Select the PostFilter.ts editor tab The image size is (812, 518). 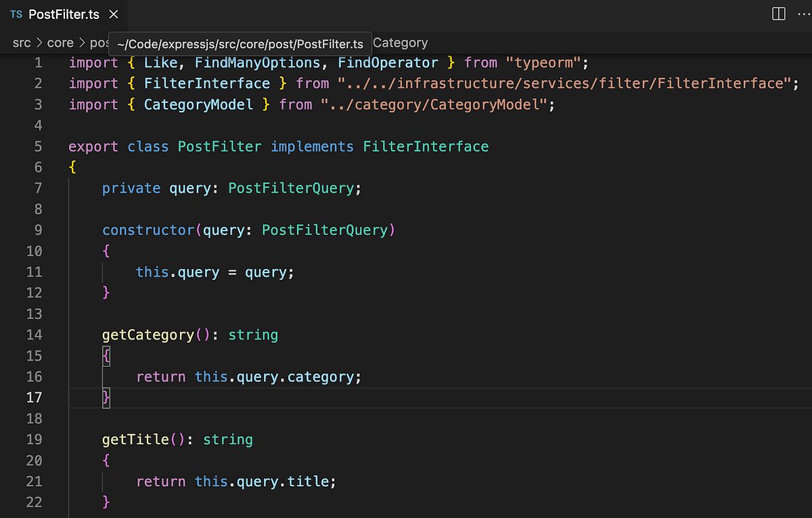click(x=64, y=14)
